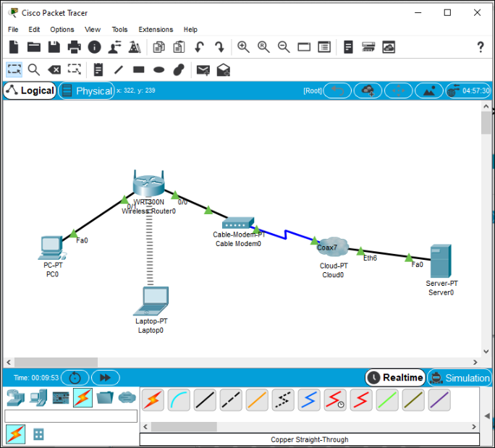Open the Network Information icon
Image resolution: width=495 pixels, height=448 pixels.
pyautogui.click(x=94, y=47)
